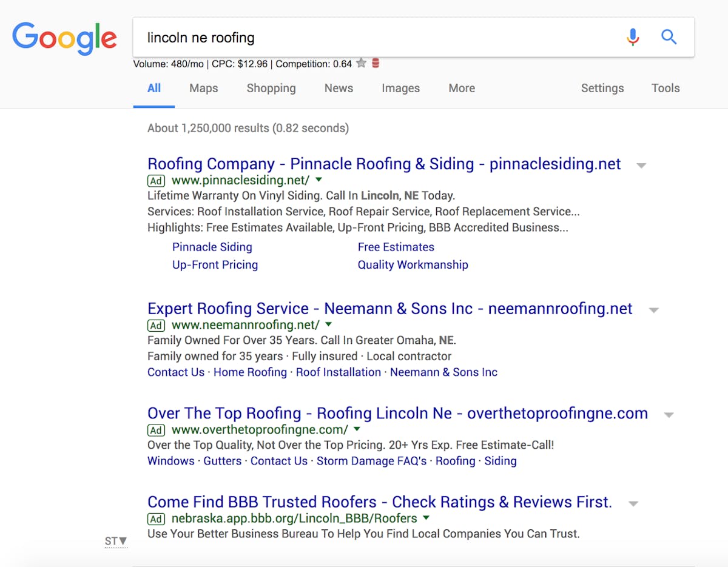Open the More search menu
The image size is (728, 567).
pyautogui.click(x=462, y=88)
